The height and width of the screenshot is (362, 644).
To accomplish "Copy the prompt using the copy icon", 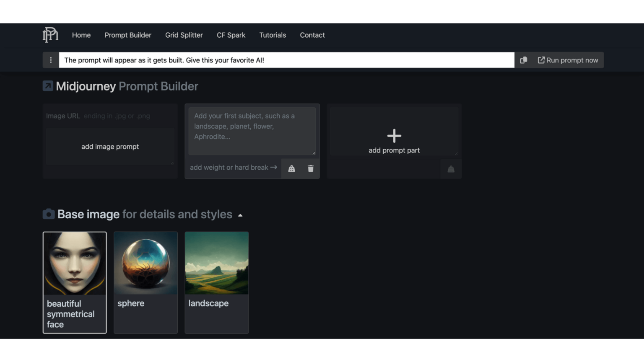I will coord(523,60).
